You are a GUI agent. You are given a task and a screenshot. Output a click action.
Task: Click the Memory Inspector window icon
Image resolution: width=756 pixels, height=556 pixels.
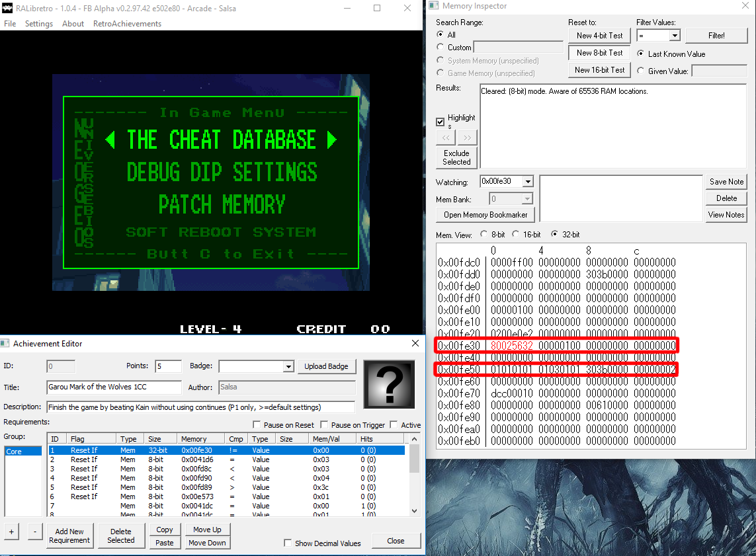click(433, 6)
